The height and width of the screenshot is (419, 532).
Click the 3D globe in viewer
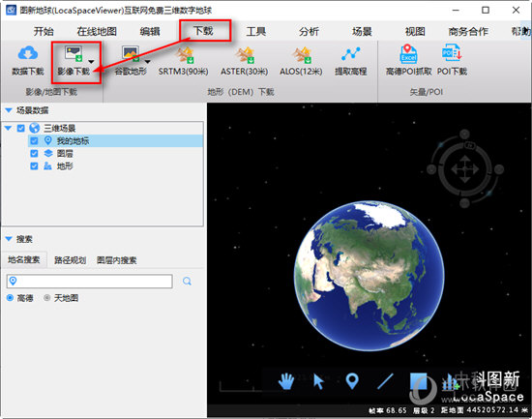(x=369, y=276)
